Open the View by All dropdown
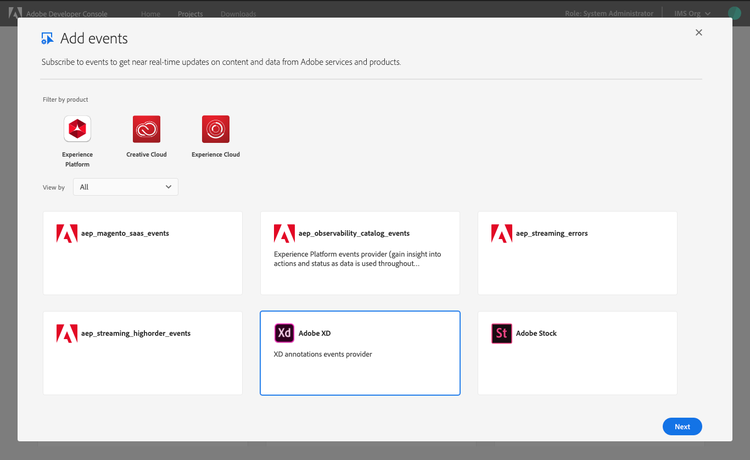Image resolution: width=750 pixels, height=460 pixels. [125, 187]
